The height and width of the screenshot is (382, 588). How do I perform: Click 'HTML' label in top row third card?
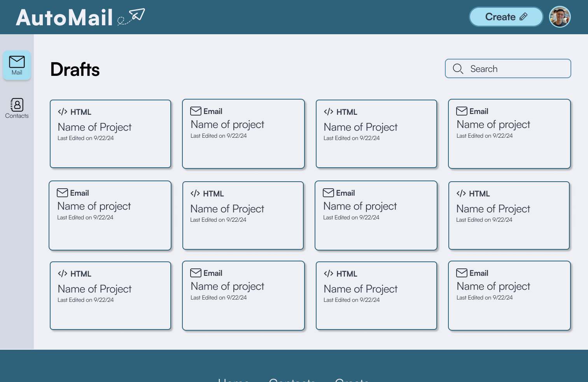(x=347, y=112)
